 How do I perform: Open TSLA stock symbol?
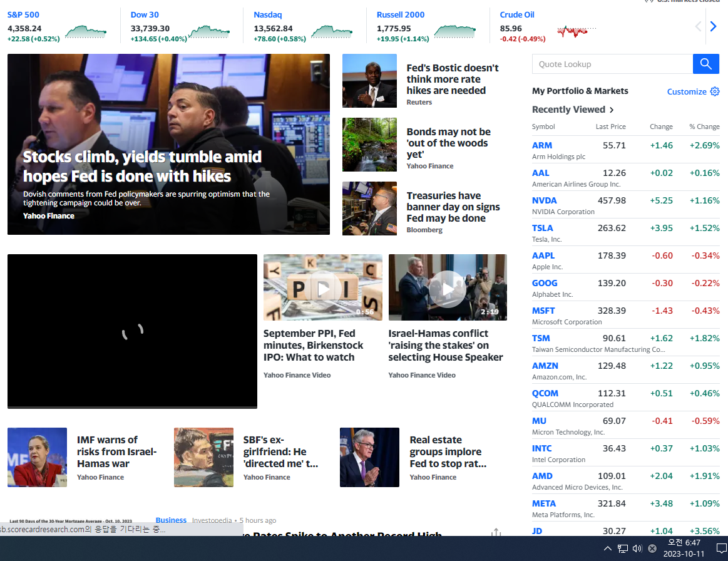pyautogui.click(x=542, y=228)
